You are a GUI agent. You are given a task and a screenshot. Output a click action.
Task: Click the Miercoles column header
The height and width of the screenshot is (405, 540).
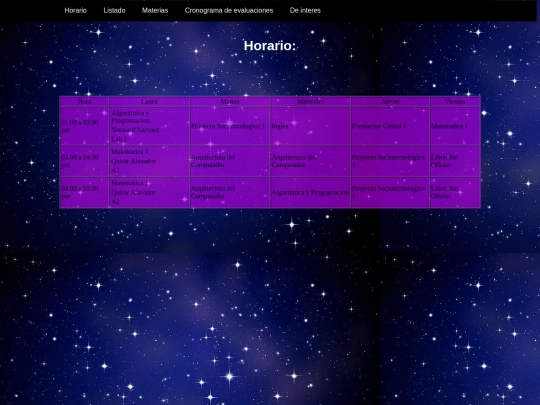[x=310, y=102]
